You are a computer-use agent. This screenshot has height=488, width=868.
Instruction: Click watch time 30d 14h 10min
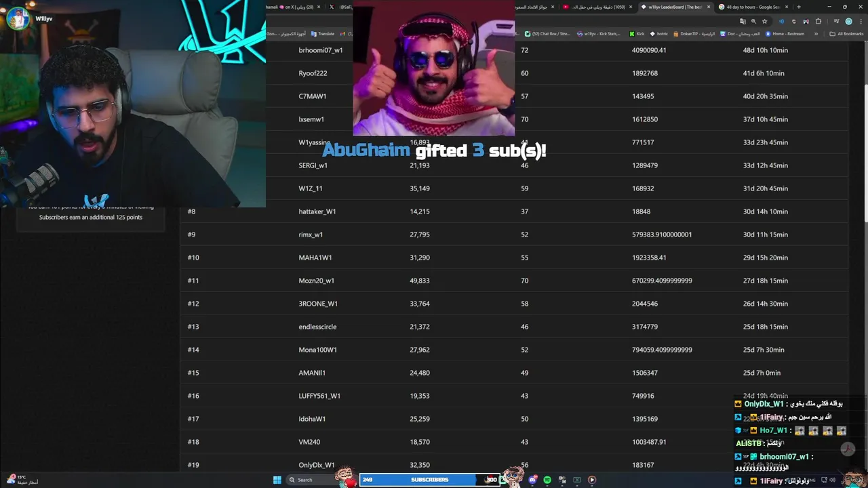click(x=766, y=211)
